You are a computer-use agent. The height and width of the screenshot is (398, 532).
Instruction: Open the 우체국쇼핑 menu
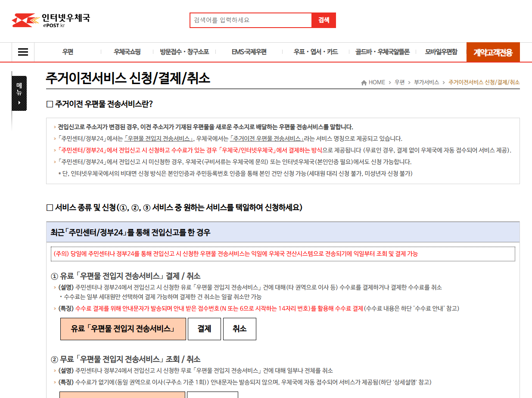[x=128, y=52]
